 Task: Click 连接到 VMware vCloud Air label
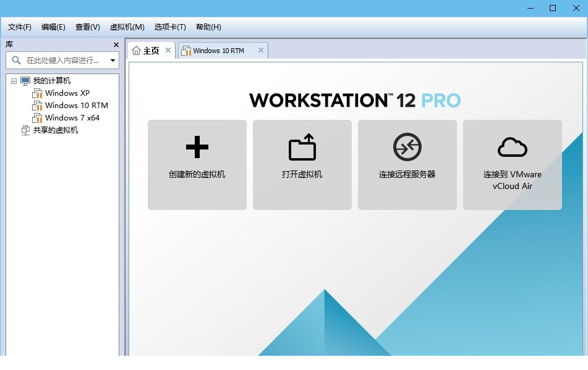point(512,180)
